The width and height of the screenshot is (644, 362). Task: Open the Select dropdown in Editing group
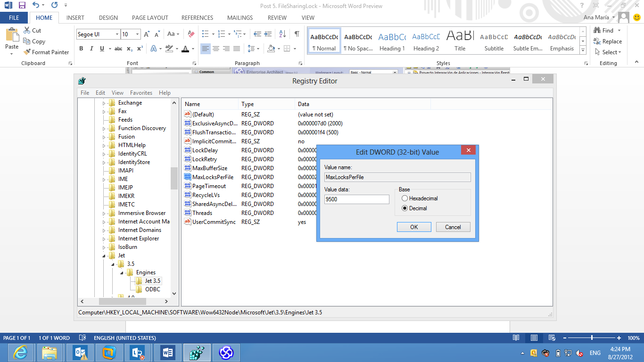608,52
